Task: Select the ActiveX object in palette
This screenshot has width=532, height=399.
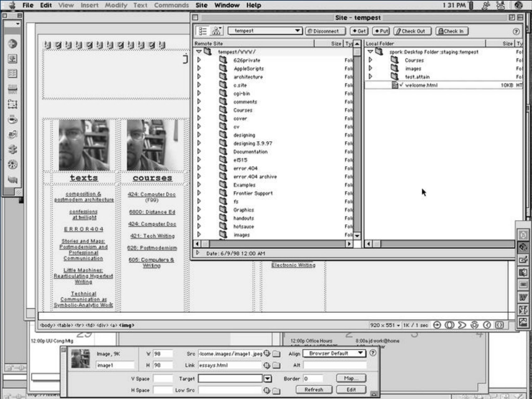Action: pos(12,134)
